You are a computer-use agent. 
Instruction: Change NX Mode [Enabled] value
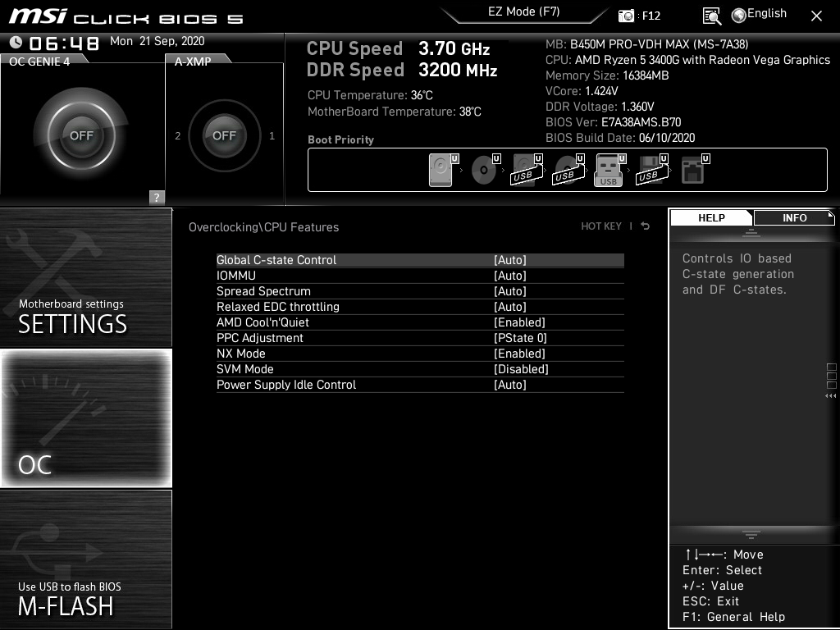coord(519,353)
